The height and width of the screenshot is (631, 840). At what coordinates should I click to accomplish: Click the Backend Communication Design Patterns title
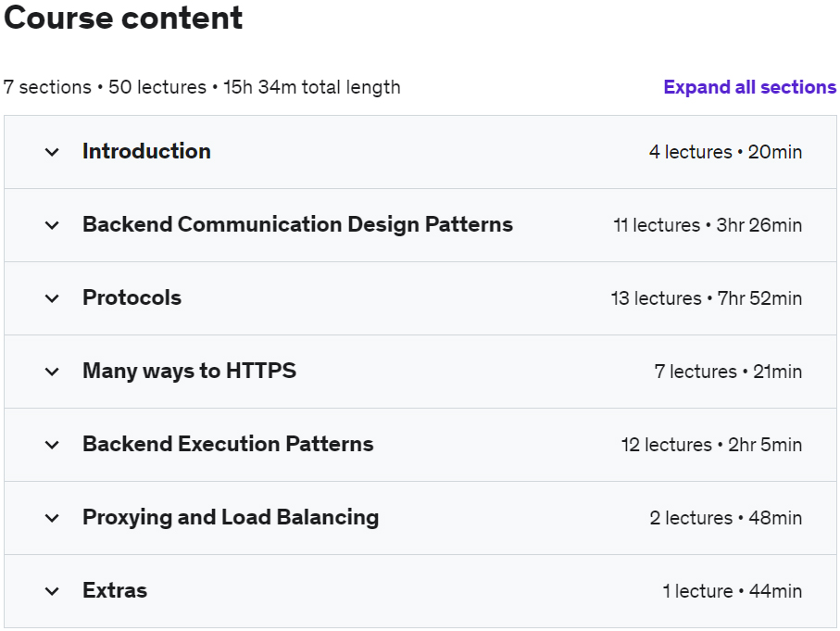297,224
